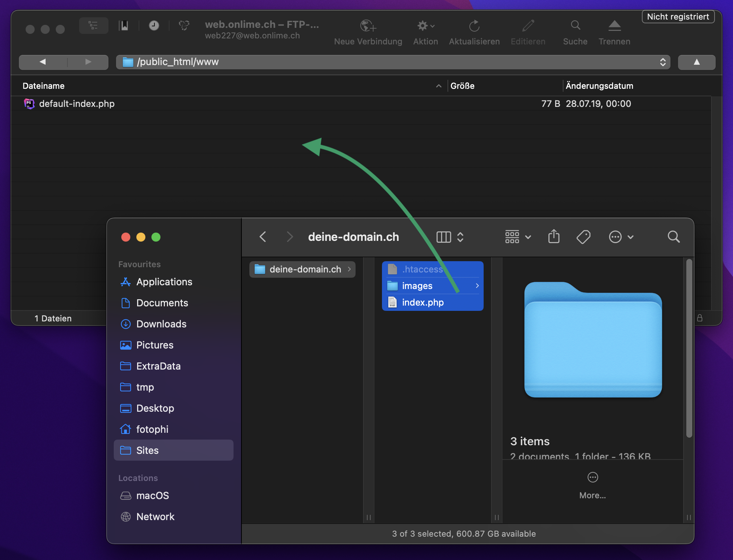Click the Finder close red button

(x=126, y=237)
